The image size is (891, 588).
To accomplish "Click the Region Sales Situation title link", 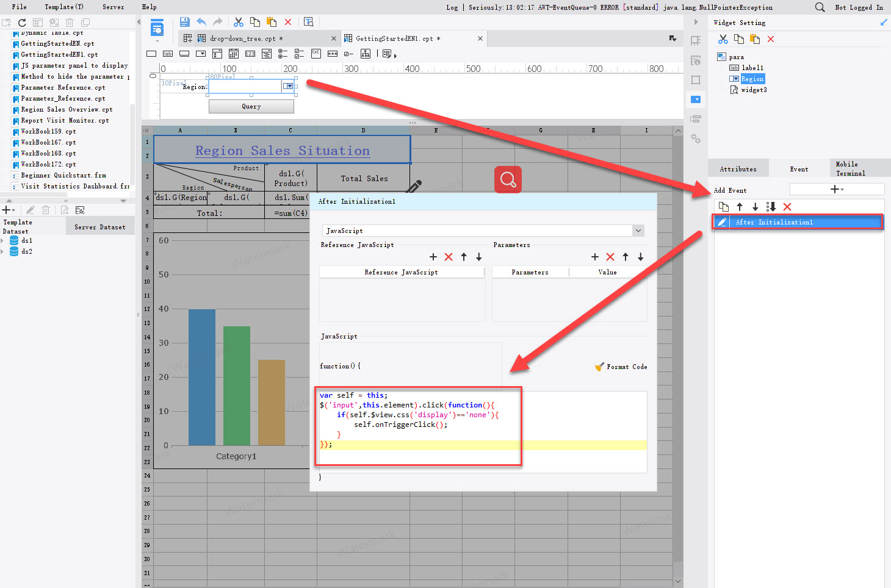I will [283, 151].
